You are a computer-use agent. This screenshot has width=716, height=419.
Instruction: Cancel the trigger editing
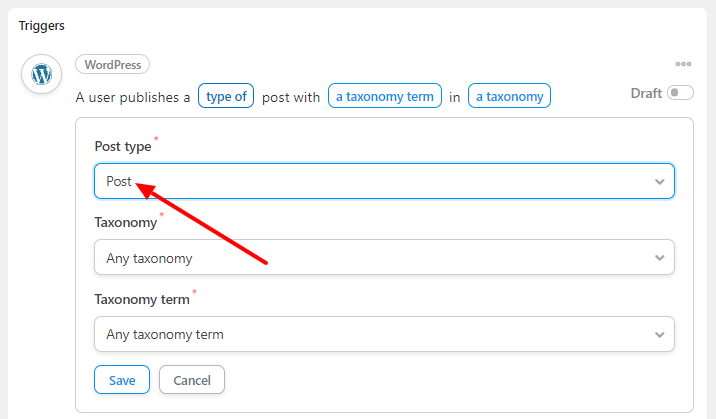click(192, 380)
